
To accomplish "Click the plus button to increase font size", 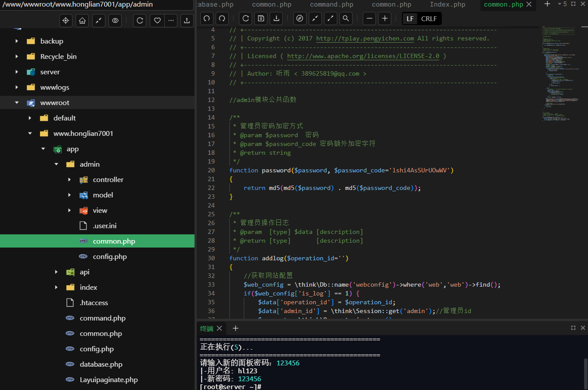I will [x=385, y=18].
